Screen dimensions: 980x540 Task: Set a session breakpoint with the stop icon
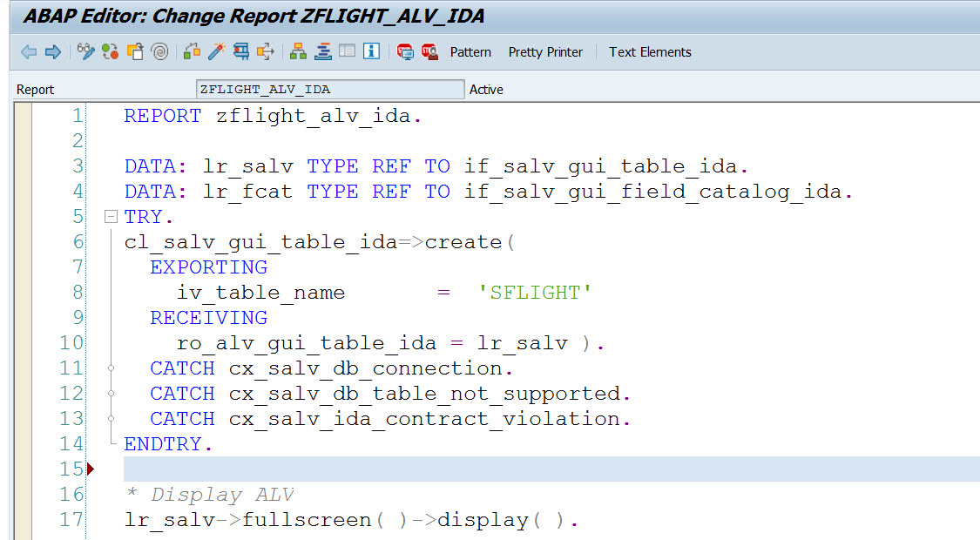(404, 51)
